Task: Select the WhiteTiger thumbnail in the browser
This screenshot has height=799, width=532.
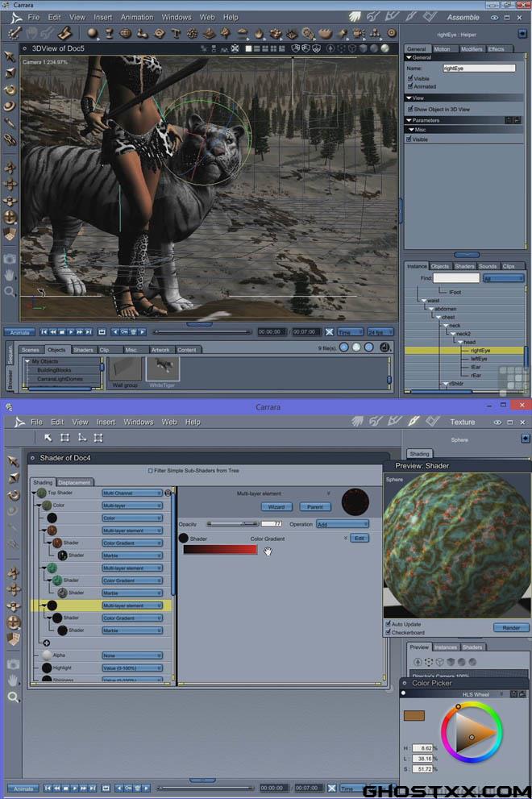Action: (x=163, y=369)
